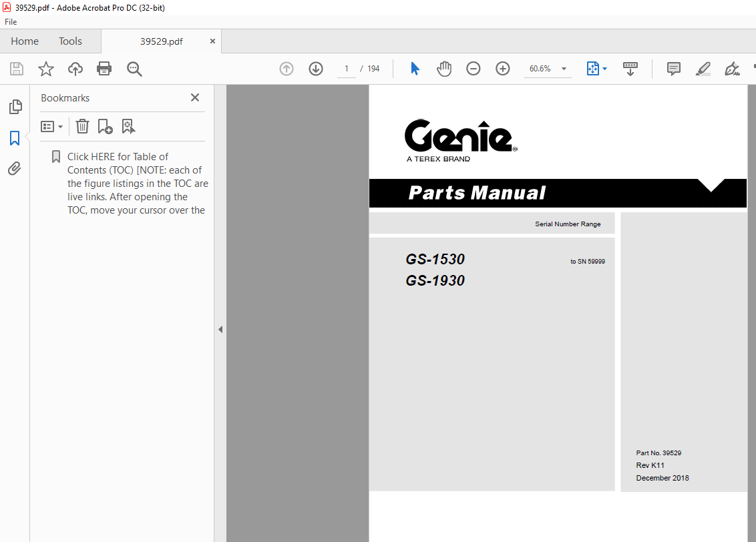Expand fit page options dropdown arrow

tap(604, 69)
